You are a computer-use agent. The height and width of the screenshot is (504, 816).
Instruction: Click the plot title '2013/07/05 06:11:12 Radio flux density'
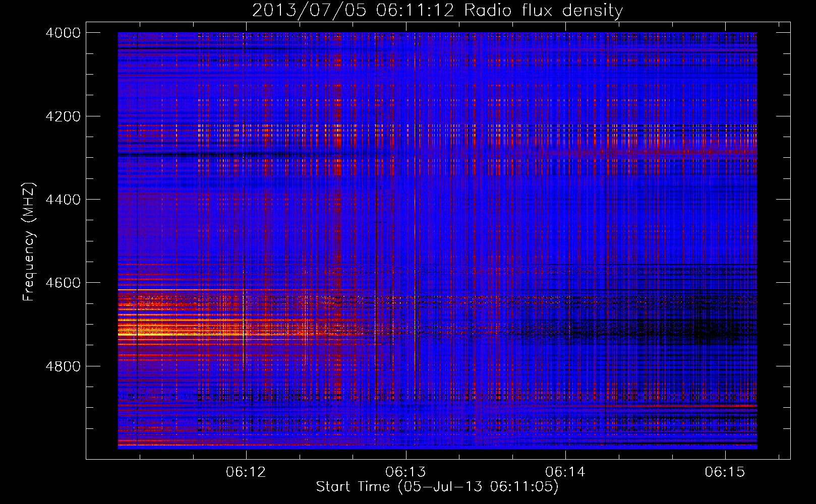click(437, 10)
